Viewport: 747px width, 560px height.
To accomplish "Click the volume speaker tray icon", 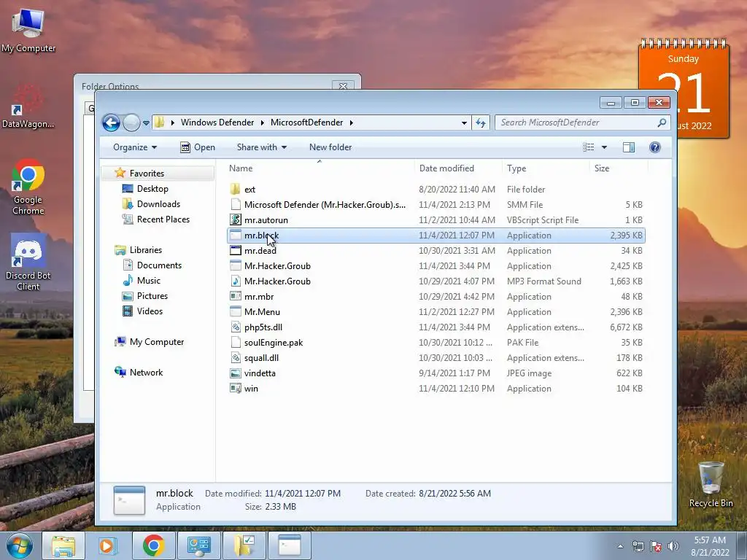I will tap(673, 546).
